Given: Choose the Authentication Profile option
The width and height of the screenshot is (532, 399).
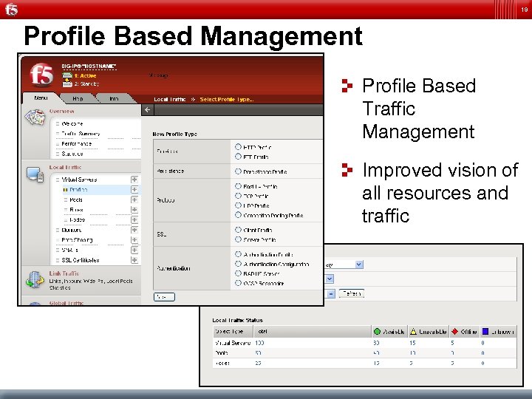Looking at the screenshot, I should 238,253.
